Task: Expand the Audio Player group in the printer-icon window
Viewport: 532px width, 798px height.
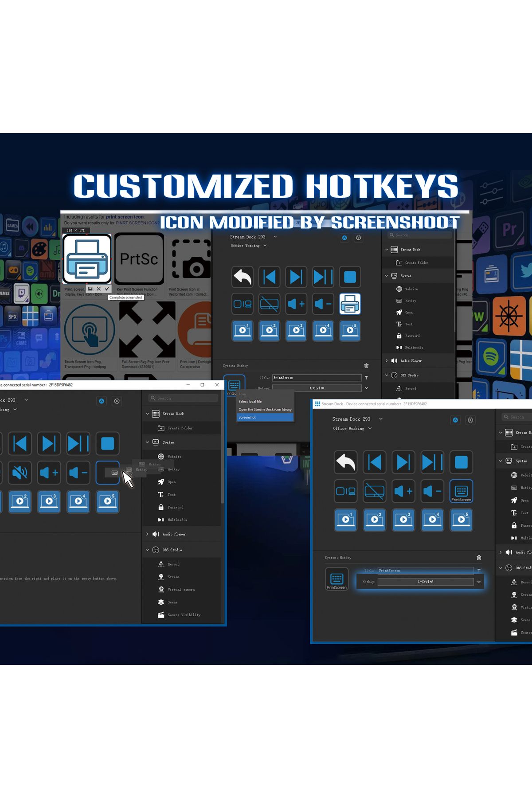Action: tap(387, 360)
